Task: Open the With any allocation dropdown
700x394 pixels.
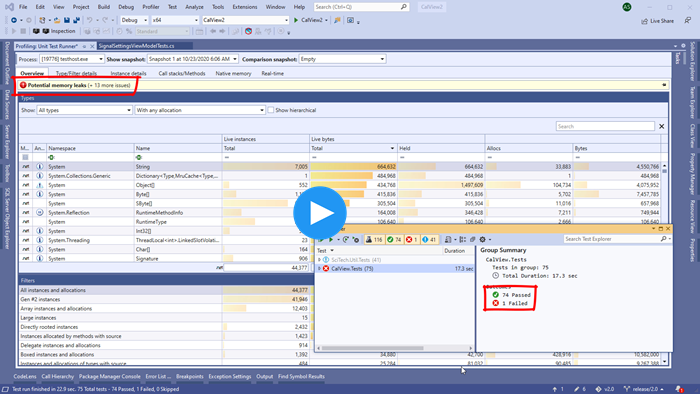Action: 200,110
